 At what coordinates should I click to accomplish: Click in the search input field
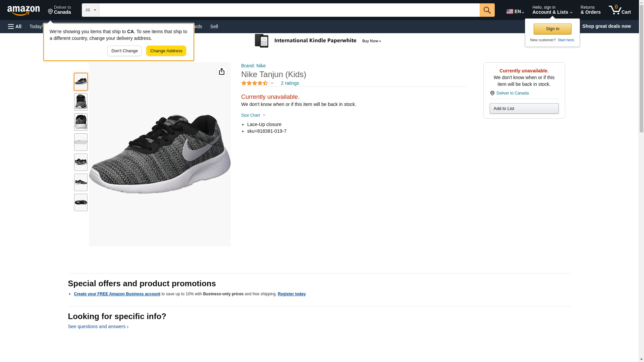(x=289, y=10)
